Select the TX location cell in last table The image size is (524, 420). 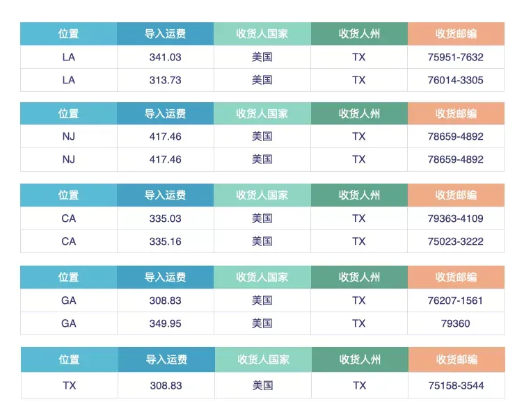tap(70, 386)
